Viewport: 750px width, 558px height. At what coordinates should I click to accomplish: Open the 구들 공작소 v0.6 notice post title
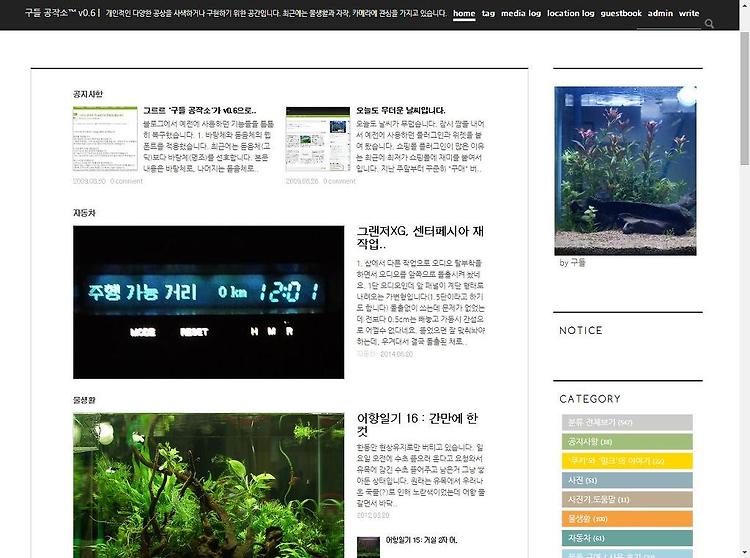pos(199,110)
